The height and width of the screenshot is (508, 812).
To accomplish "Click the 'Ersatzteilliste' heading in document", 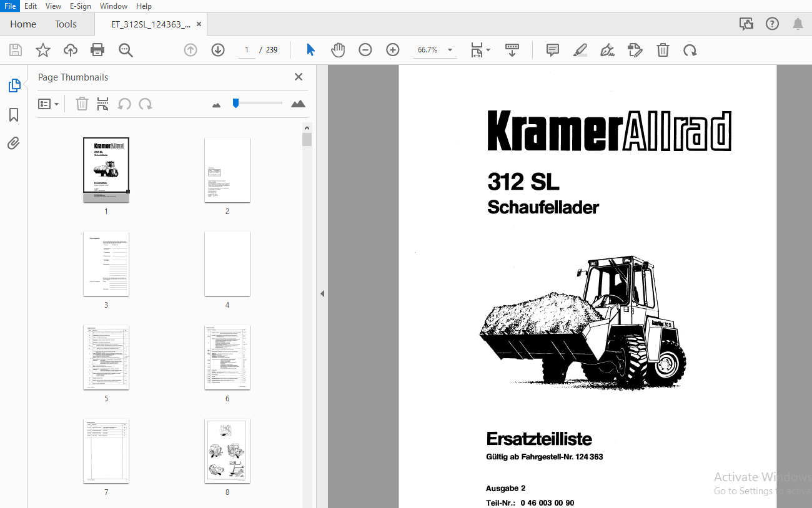I will coord(539,439).
